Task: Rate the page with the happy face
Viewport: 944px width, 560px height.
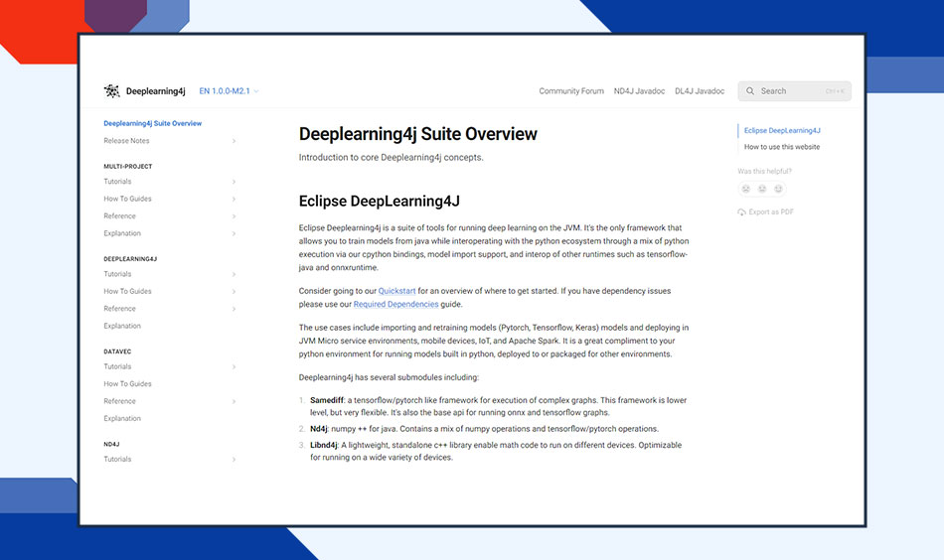Action: [779, 189]
